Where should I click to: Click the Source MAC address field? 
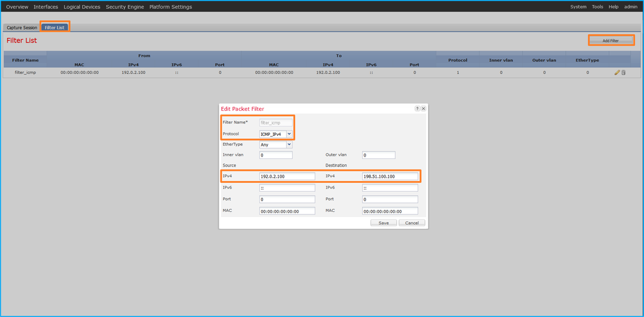(287, 211)
